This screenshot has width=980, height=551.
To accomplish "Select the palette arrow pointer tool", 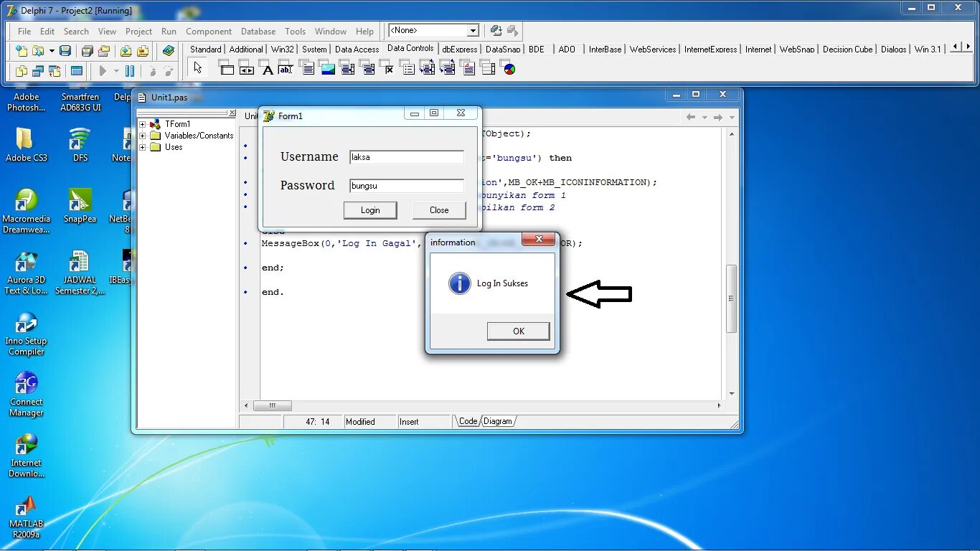I will click(x=198, y=68).
